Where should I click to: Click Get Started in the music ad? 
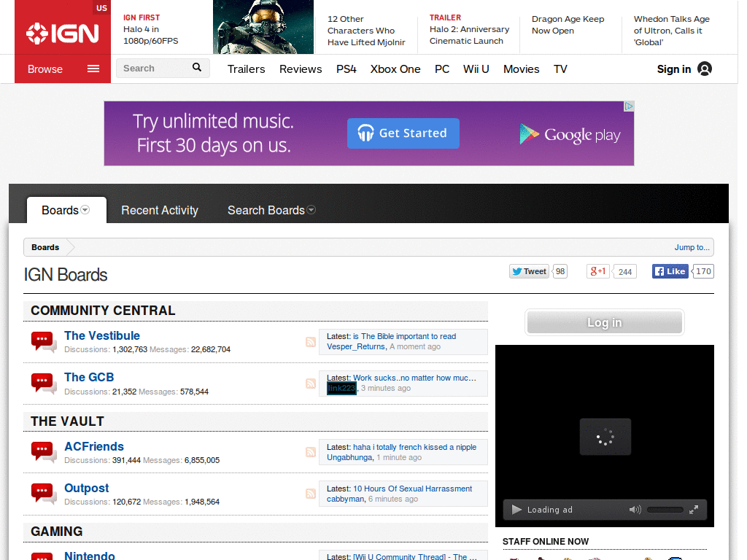click(x=403, y=133)
